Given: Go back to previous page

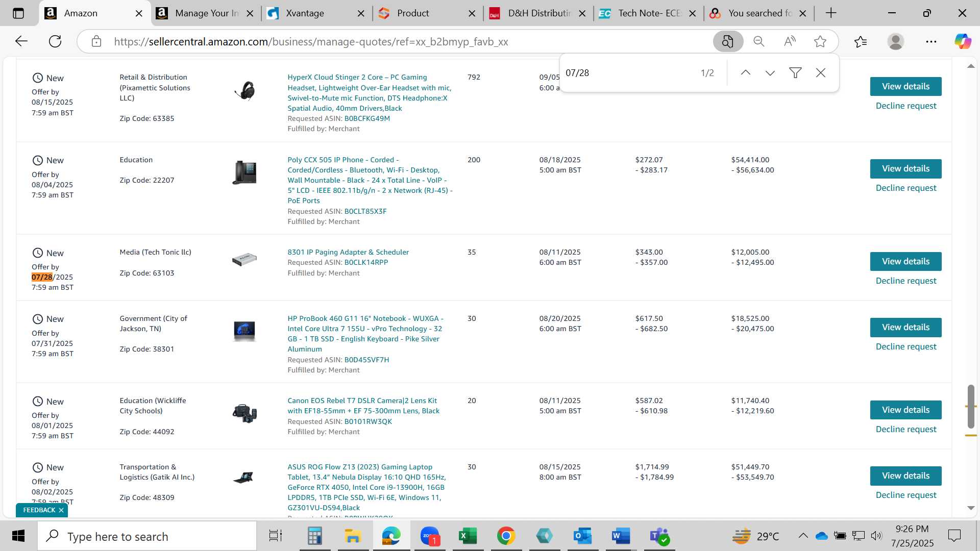Looking at the screenshot, I should [21, 41].
